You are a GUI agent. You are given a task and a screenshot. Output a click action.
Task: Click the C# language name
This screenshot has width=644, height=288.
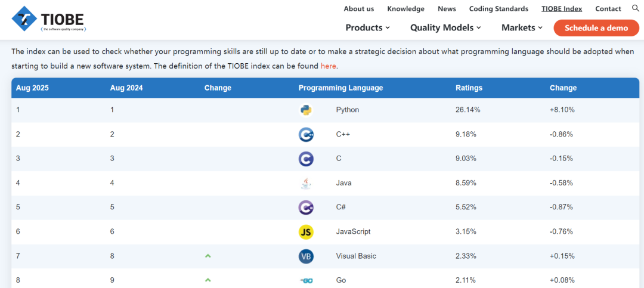341,208
